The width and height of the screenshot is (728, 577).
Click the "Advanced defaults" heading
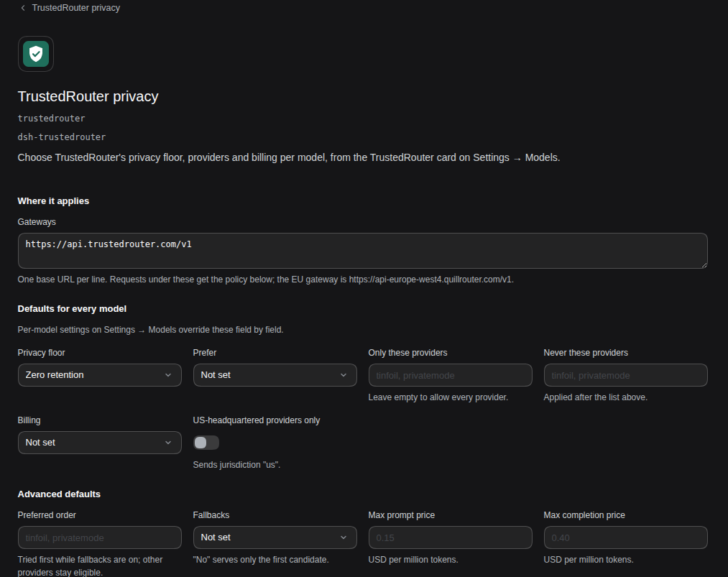click(59, 494)
